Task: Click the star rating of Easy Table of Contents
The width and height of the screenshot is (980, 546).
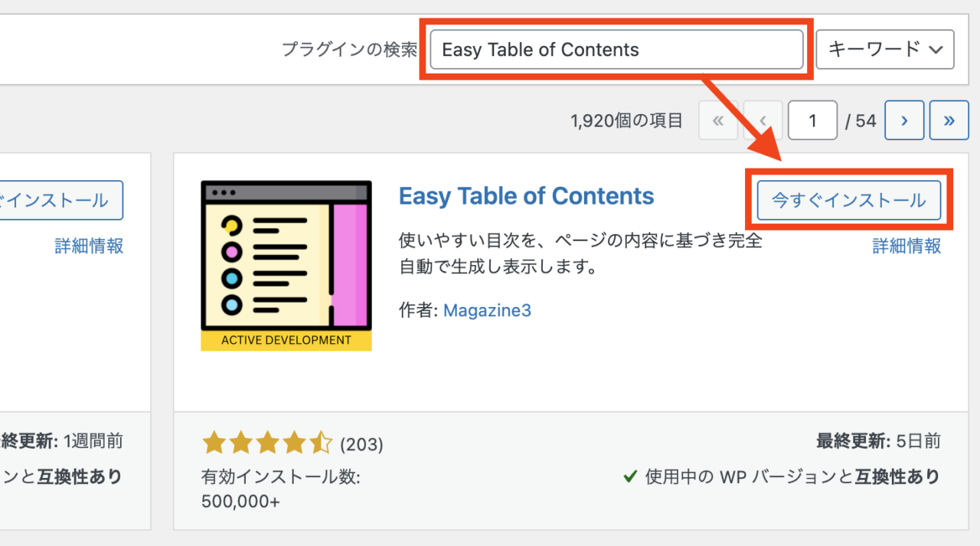Action: pos(266,443)
